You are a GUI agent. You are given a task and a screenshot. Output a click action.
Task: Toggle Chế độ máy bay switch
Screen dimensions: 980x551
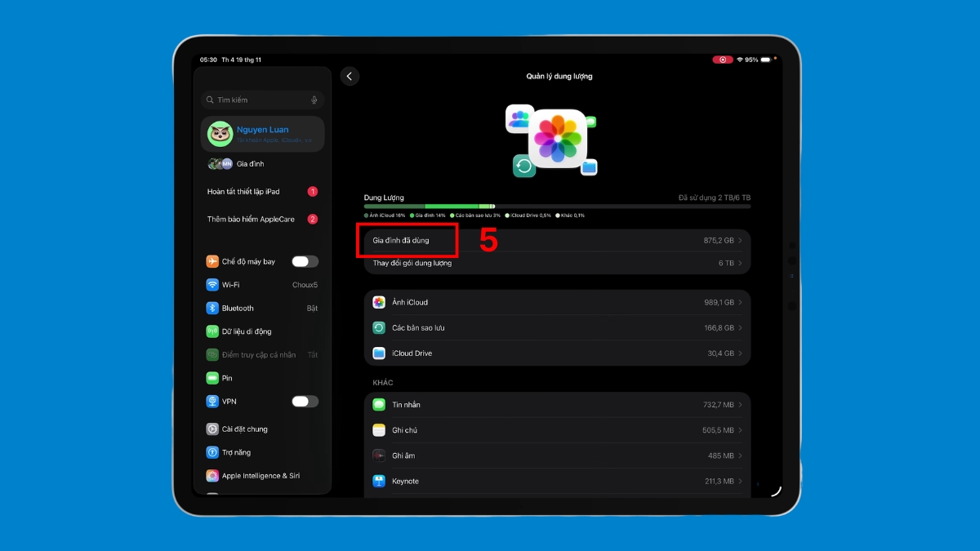pos(305,261)
